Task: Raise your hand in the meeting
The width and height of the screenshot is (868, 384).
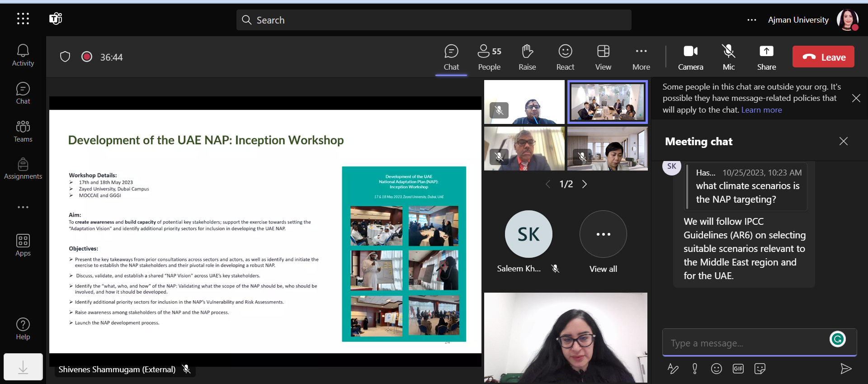Action: [527, 57]
